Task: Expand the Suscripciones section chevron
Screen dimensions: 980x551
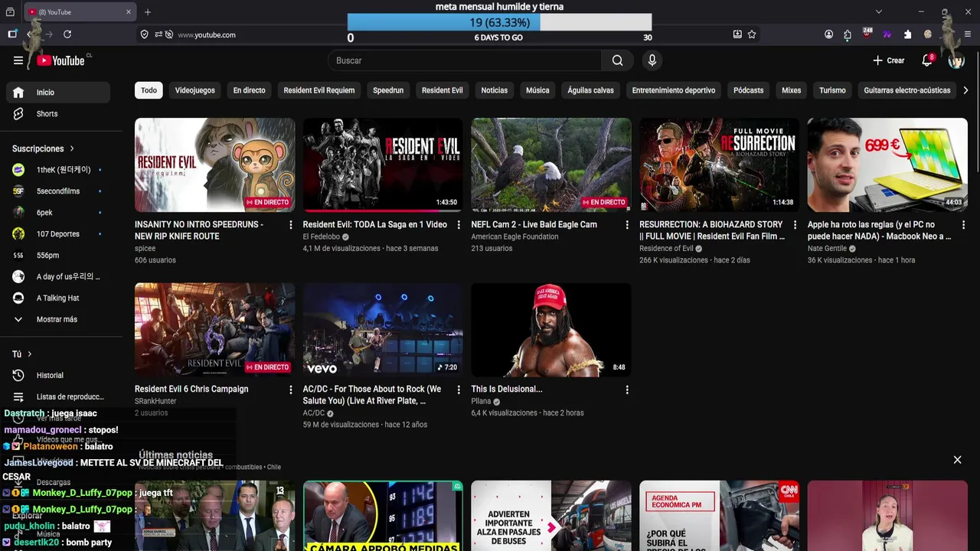Action: (72, 148)
